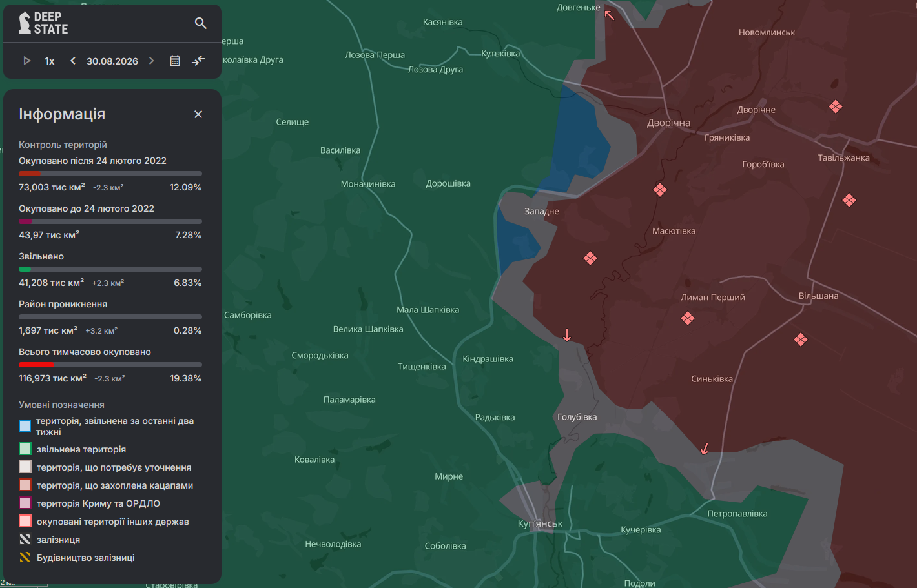Click the Мала Шапківка map label
Screen dimensions: 917x588
[x=428, y=310]
